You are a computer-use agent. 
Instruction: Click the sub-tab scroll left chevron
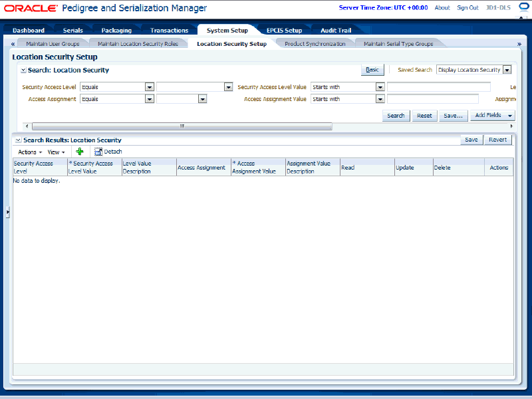point(13,44)
